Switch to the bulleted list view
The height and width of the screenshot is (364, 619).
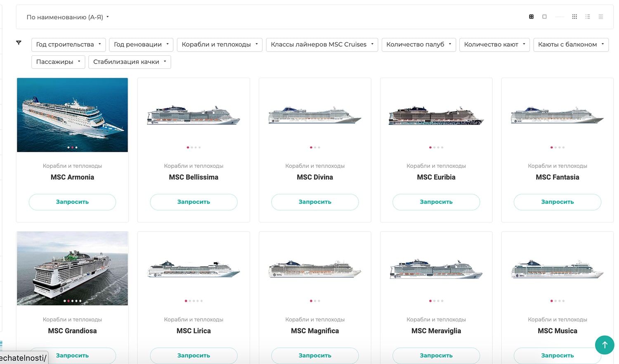coord(588,17)
